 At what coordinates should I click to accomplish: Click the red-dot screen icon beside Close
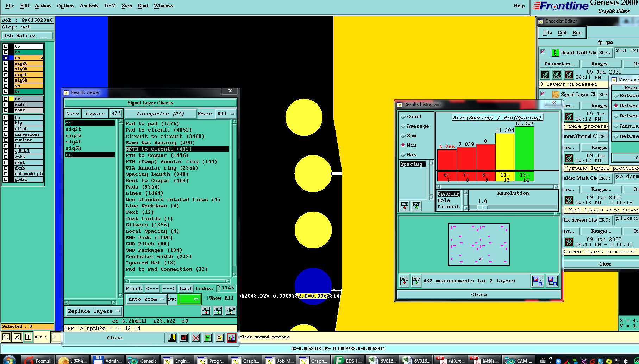click(184, 338)
